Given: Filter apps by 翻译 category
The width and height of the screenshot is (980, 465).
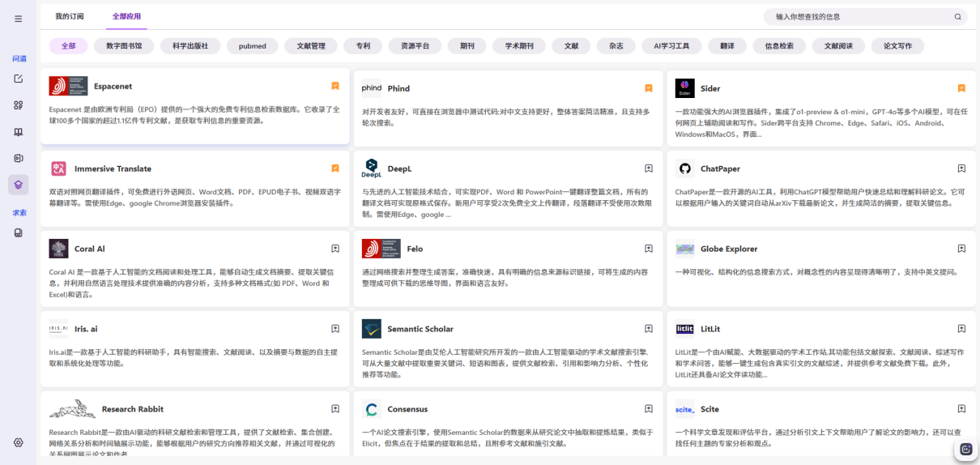Looking at the screenshot, I should coord(727,46).
